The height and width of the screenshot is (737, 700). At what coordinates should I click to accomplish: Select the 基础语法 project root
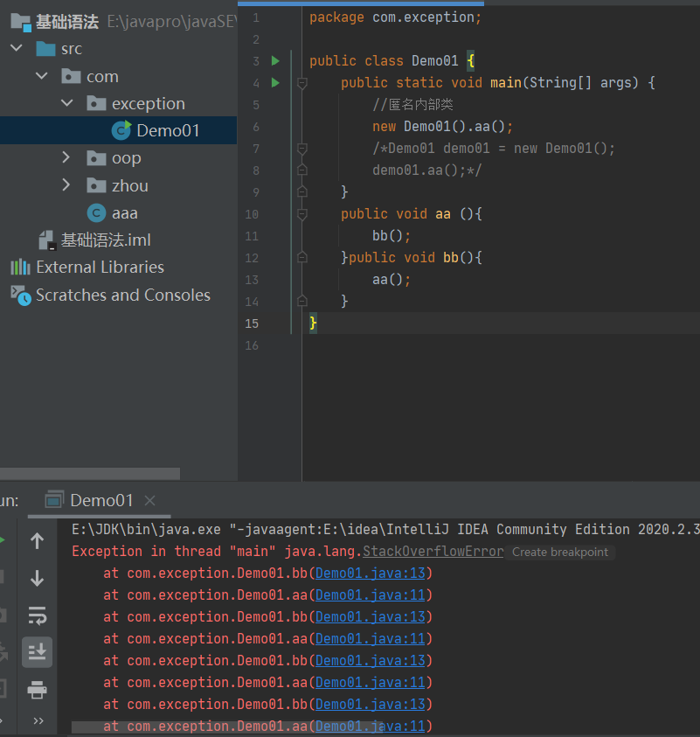(67, 22)
